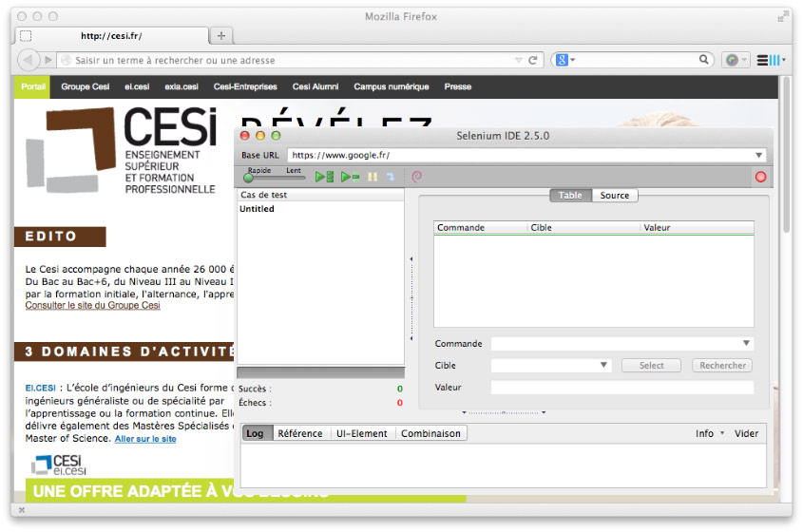Click the test progress bar in Selenium IDE
This screenshot has width=803, height=532.
tap(320, 372)
